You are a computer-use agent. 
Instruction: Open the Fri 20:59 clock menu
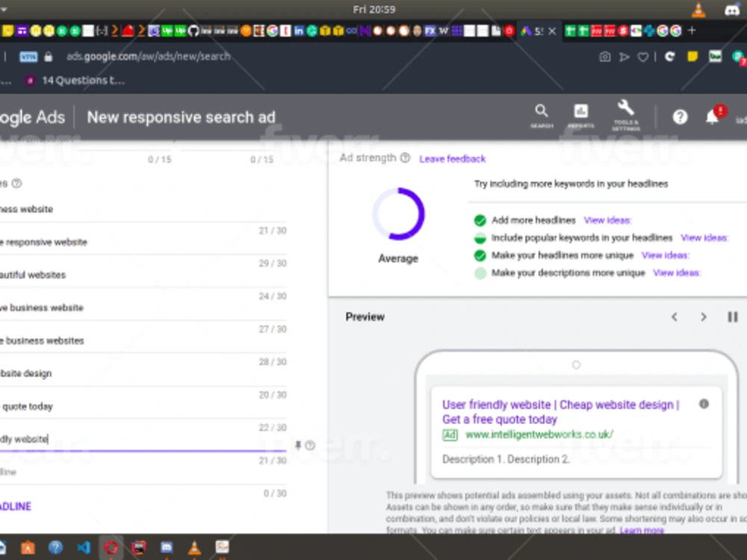coord(374,9)
